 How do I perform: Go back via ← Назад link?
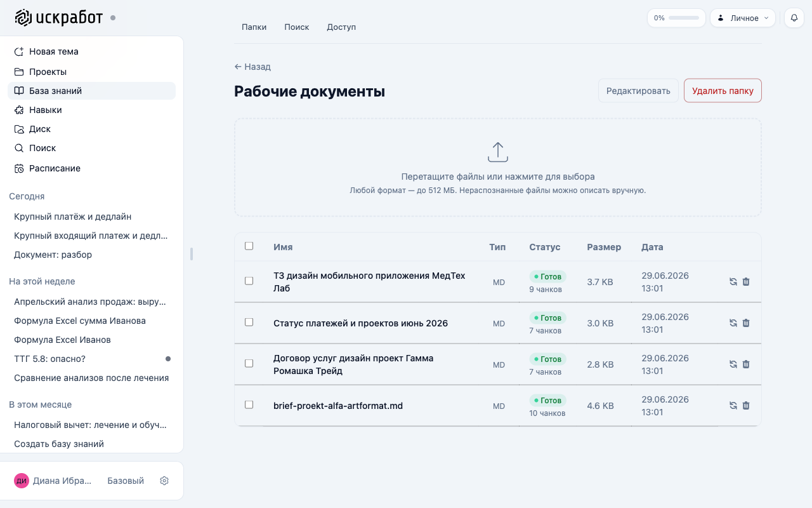click(x=252, y=67)
